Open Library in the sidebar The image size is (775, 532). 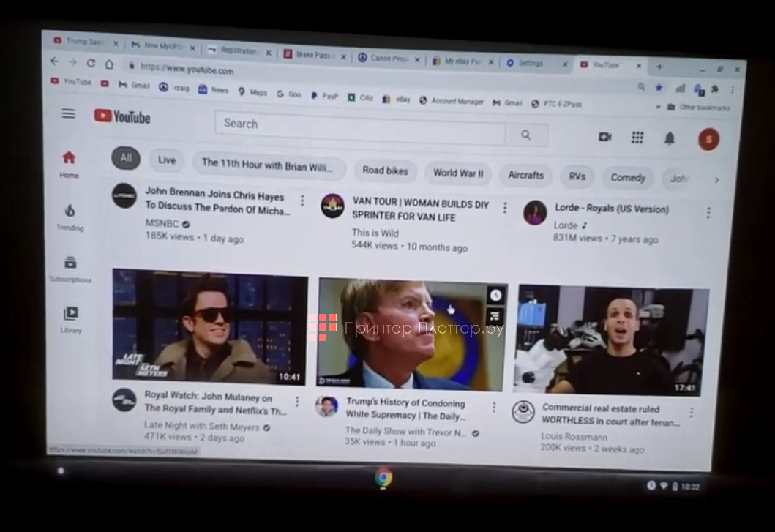71,319
